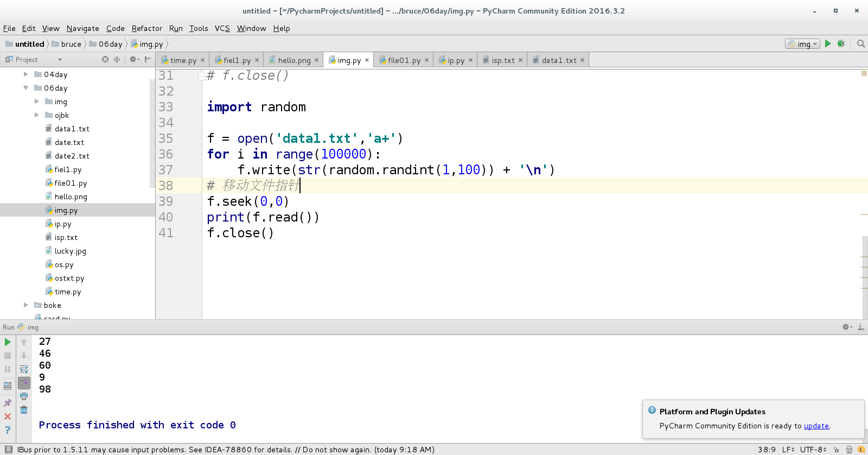
Task: Clear all console output with trash icon
Action: tap(24, 410)
